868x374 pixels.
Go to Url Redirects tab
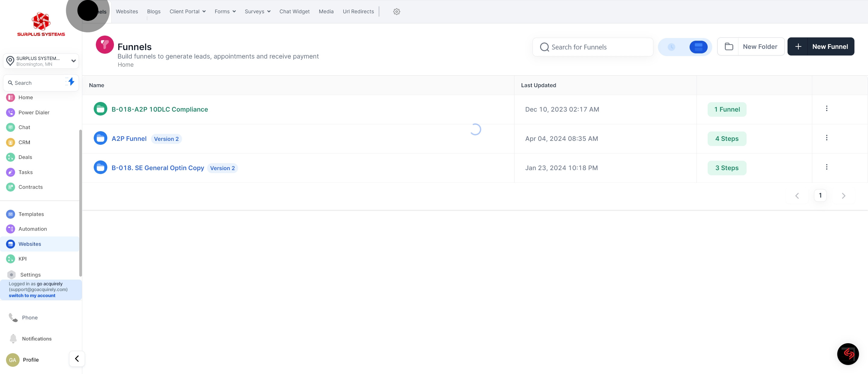(x=358, y=11)
